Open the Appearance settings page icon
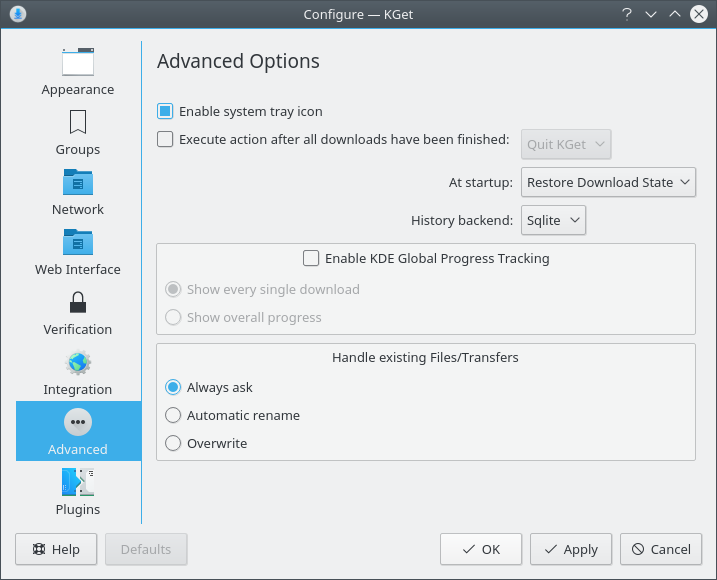The height and width of the screenshot is (580, 717). [78, 63]
